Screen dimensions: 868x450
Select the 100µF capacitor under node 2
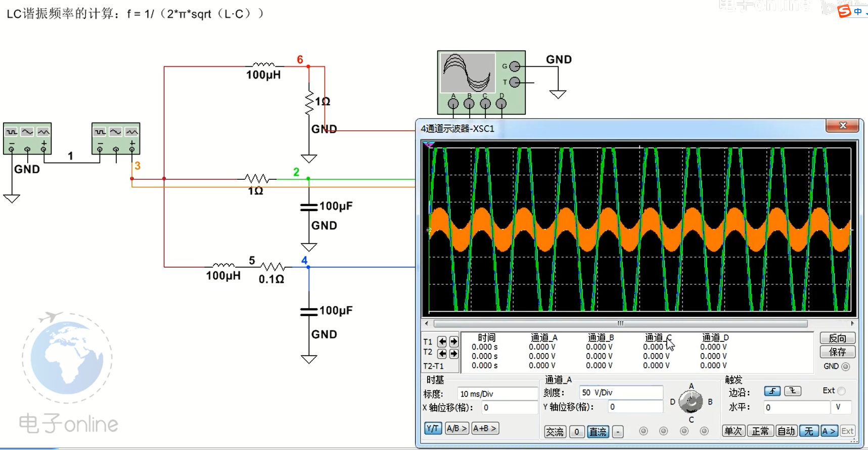coord(309,207)
